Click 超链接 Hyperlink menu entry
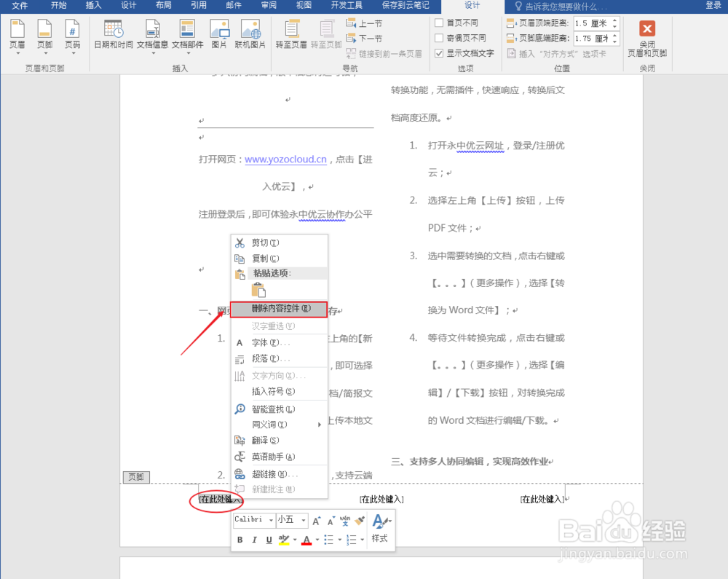This screenshot has width=728, height=579. coord(279,474)
